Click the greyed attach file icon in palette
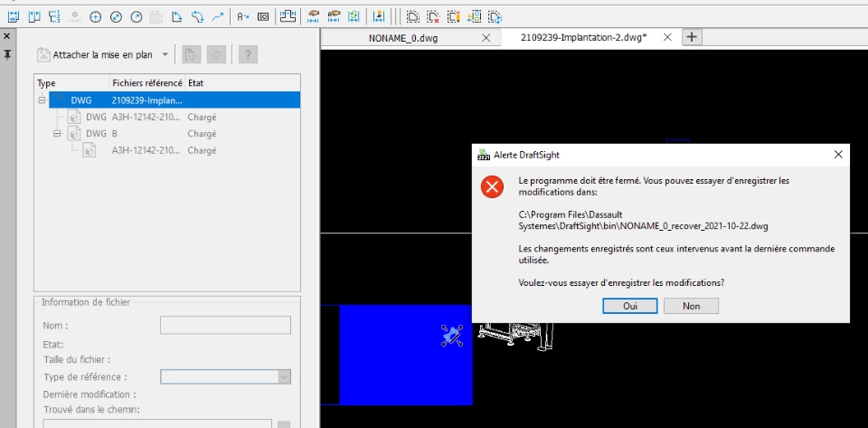This screenshot has width=868, height=428. pyautogui.click(x=192, y=55)
